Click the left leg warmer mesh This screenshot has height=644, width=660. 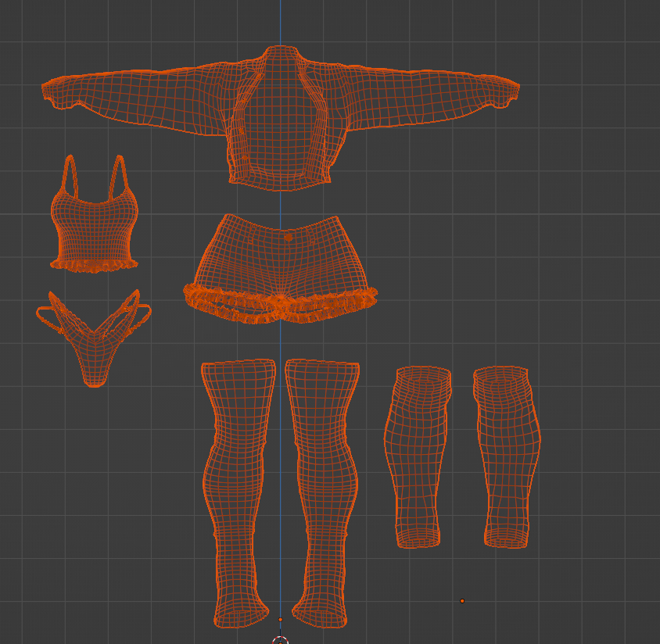(x=418, y=456)
